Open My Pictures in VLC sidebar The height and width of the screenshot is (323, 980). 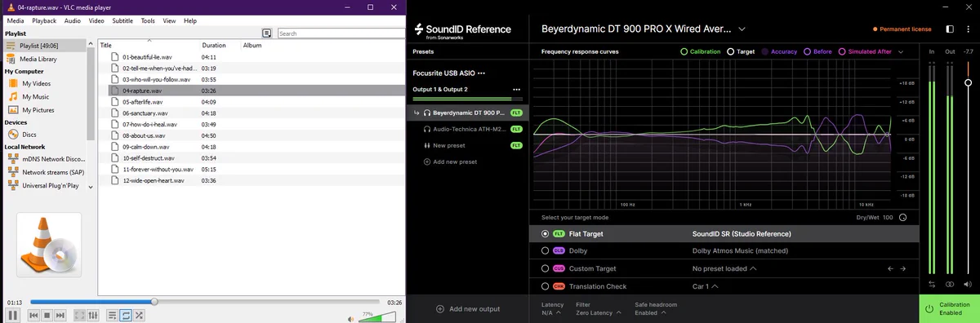(38, 109)
